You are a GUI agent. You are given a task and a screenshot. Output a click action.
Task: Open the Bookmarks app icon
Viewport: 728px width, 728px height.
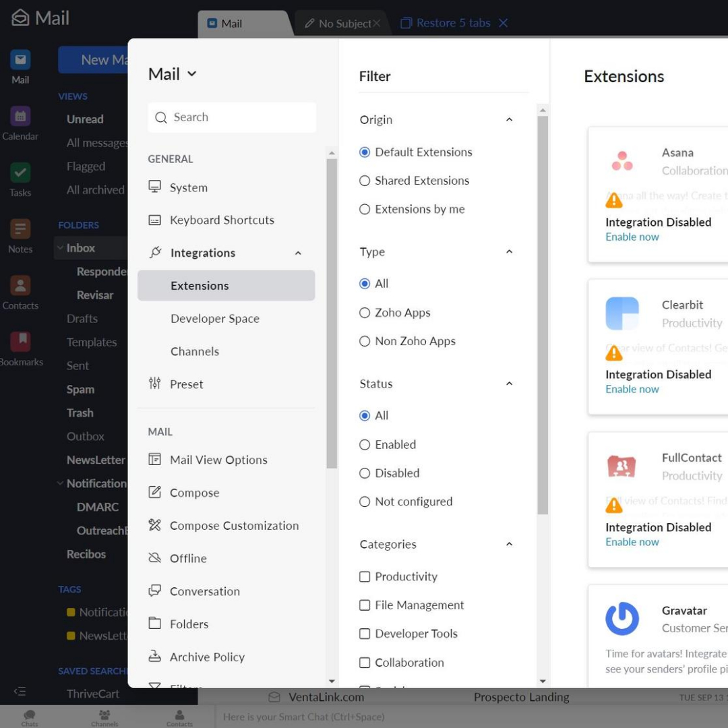click(x=20, y=342)
